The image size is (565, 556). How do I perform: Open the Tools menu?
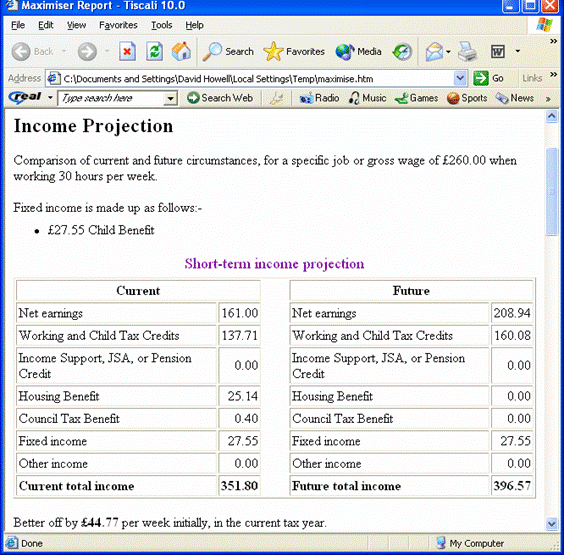(x=161, y=25)
